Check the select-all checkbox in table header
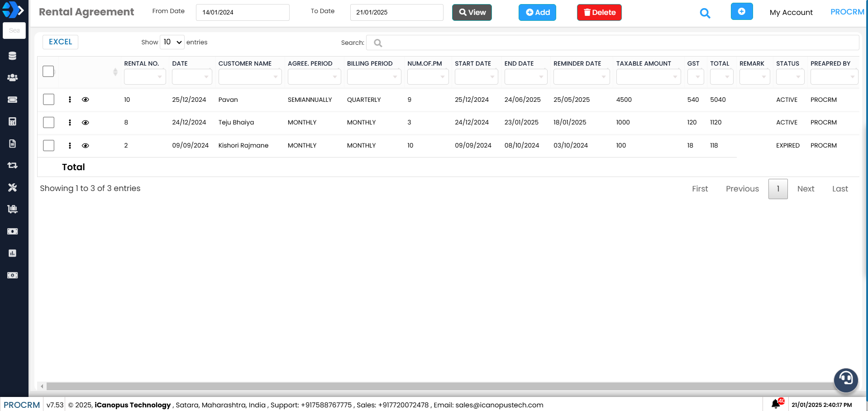868x411 pixels. click(48, 71)
